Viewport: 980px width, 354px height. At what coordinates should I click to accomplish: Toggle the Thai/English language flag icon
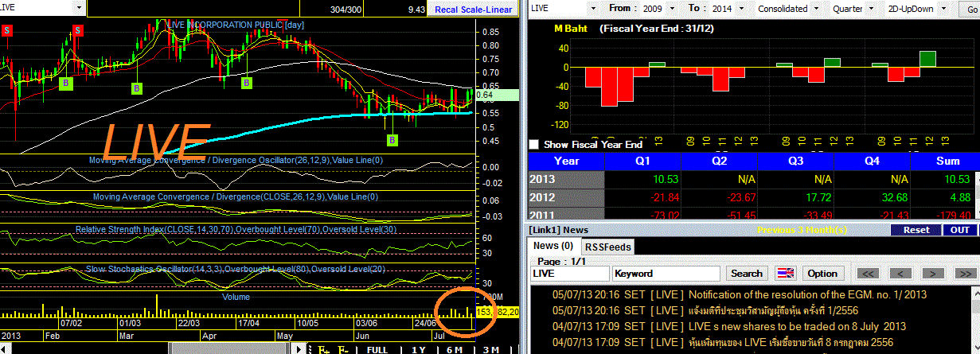[786, 273]
